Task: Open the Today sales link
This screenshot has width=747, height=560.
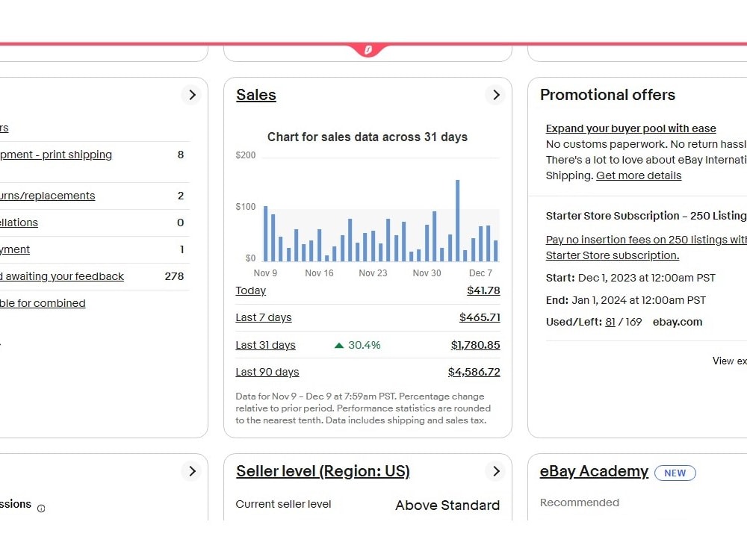Action: 250,290
